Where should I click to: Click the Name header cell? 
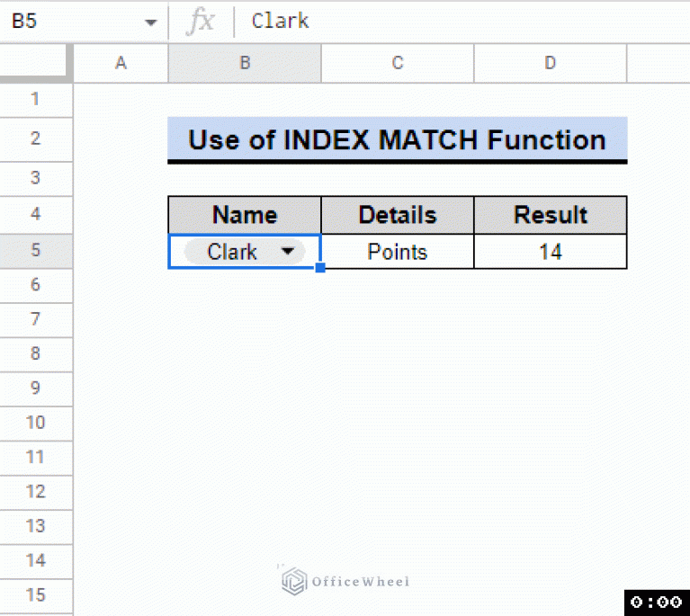244,216
